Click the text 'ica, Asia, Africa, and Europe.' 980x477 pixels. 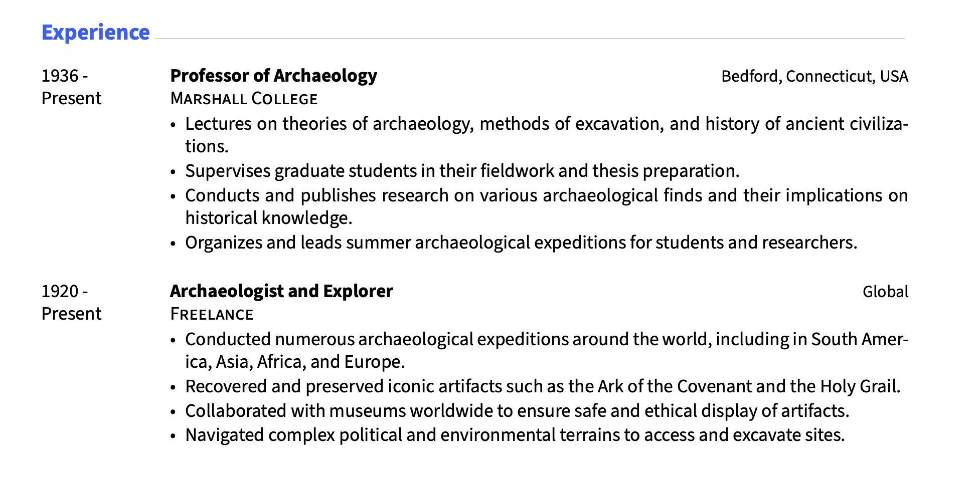coord(295,362)
